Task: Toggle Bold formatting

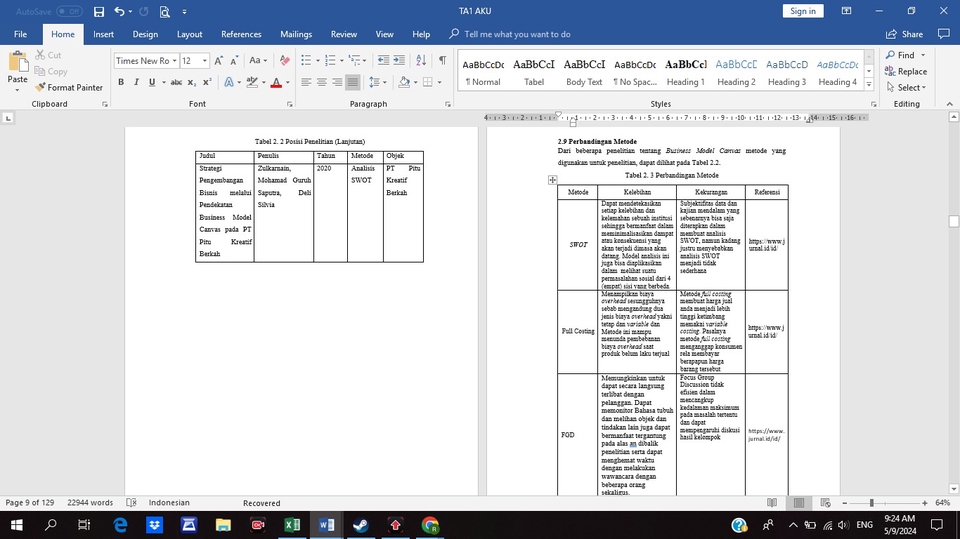Action: coord(121,82)
